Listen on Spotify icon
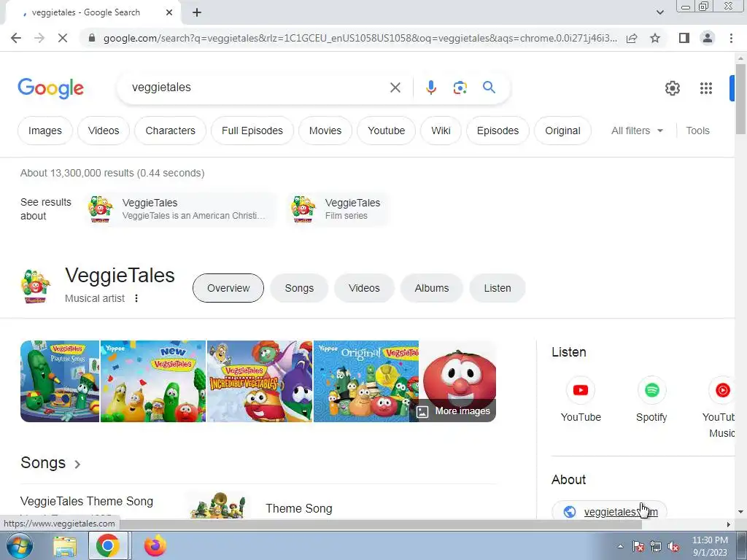 651,391
